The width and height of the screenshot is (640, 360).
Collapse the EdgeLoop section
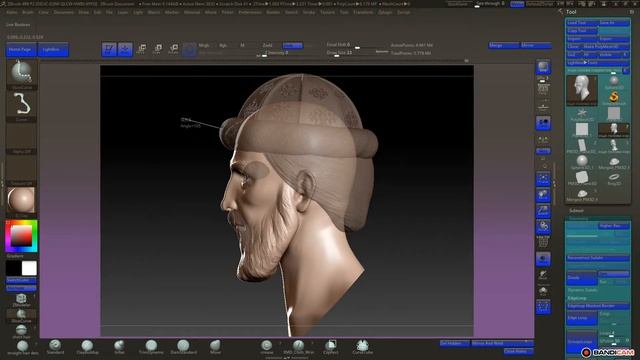click(577, 298)
